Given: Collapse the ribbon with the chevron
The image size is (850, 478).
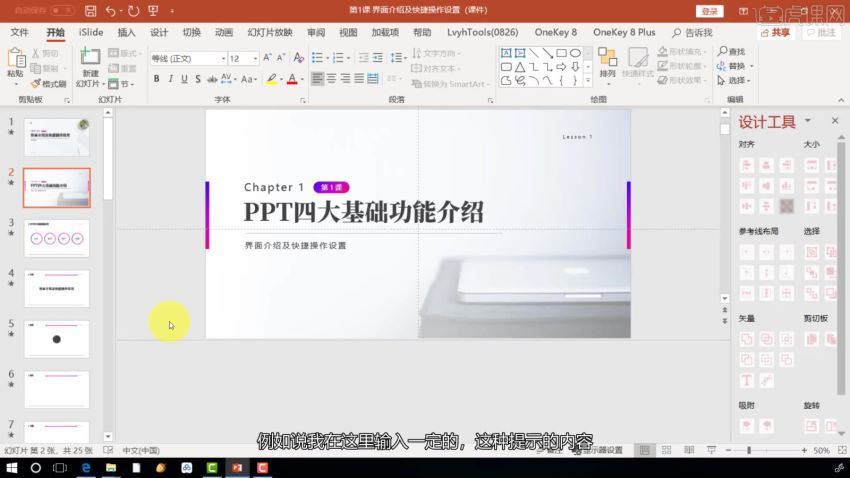Looking at the screenshot, I should [x=841, y=100].
